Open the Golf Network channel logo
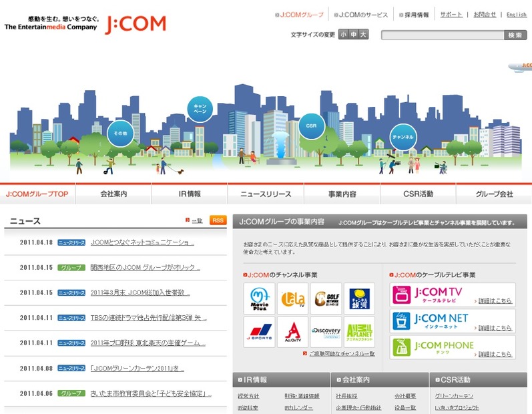532x414 pixels. pyautogui.click(x=326, y=298)
